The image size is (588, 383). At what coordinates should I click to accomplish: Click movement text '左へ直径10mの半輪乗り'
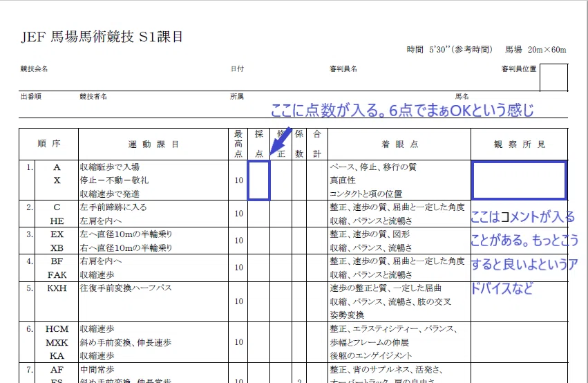[x=126, y=234]
